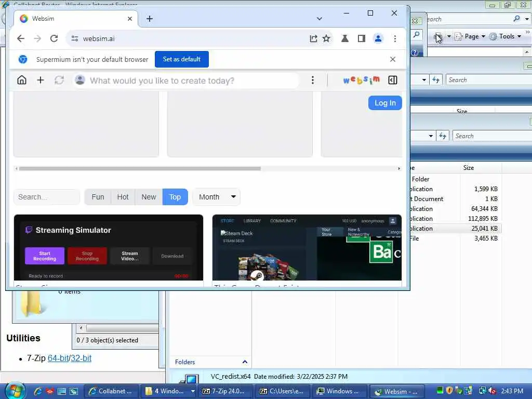Focus the Websim project search box
This screenshot has height=399, width=532.
(x=47, y=197)
